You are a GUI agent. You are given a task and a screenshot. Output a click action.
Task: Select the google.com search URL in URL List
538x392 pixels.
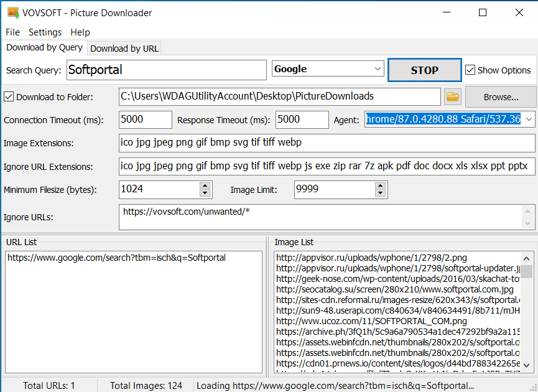pyautogui.click(x=117, y=258)
